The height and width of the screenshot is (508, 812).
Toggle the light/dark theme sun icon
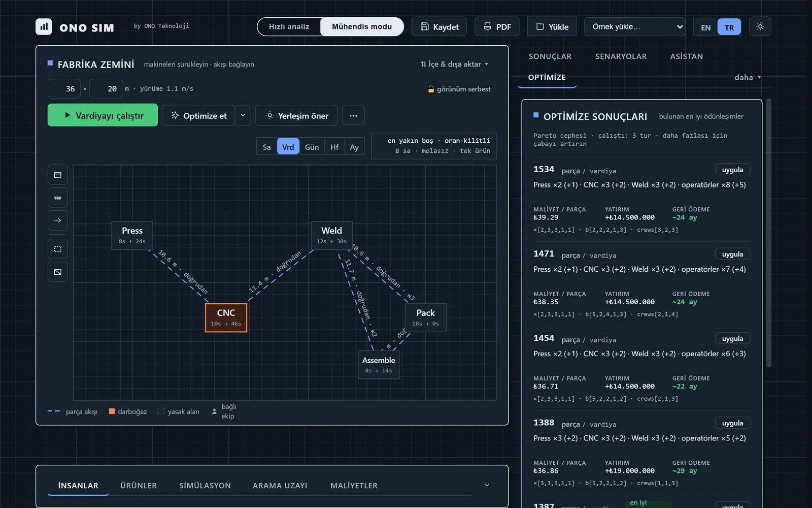click(x=760, y=26)
